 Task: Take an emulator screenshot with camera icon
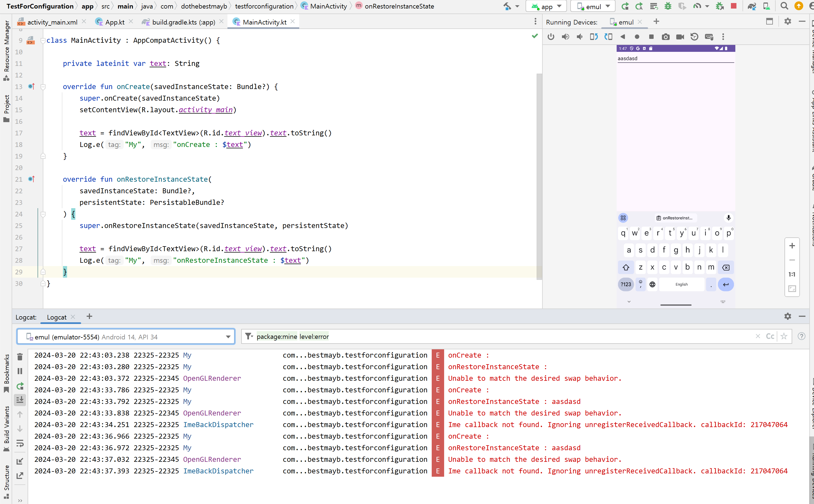[x=665, y=37]
